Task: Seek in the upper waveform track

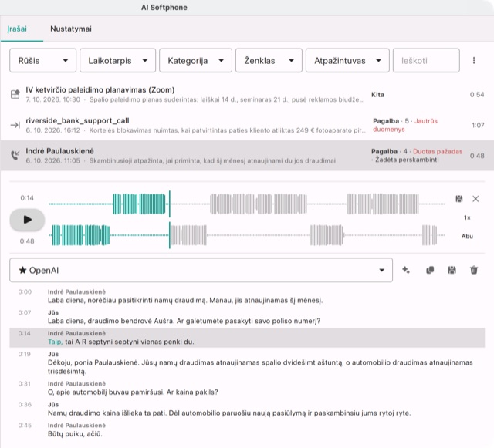Action: coord(247,204)
